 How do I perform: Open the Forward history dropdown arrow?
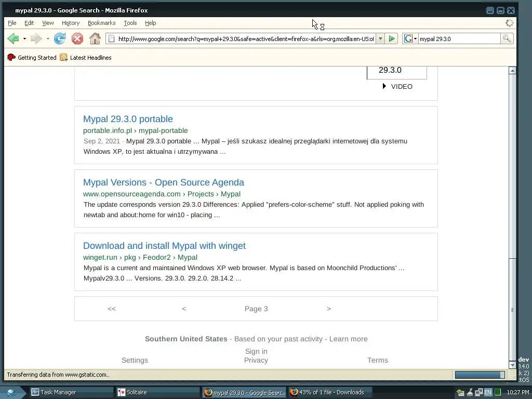click(48, 39)
